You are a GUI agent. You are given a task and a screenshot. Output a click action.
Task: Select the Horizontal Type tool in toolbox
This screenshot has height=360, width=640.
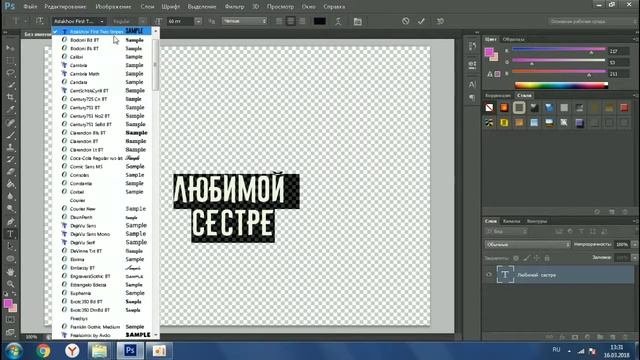click(11, 234)
